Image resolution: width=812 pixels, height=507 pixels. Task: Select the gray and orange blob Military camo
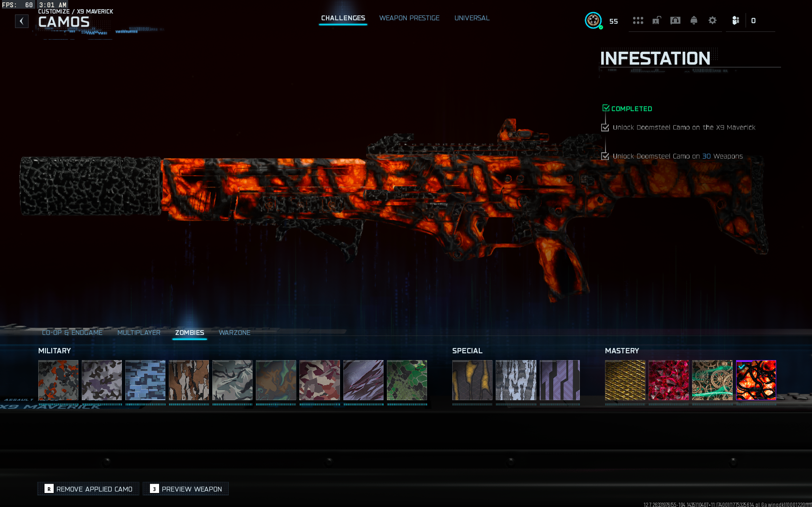point(58,380)
